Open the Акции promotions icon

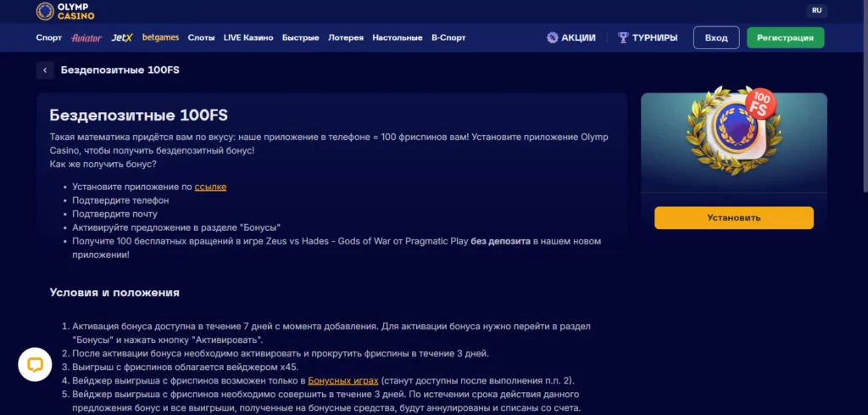point(552,37)
